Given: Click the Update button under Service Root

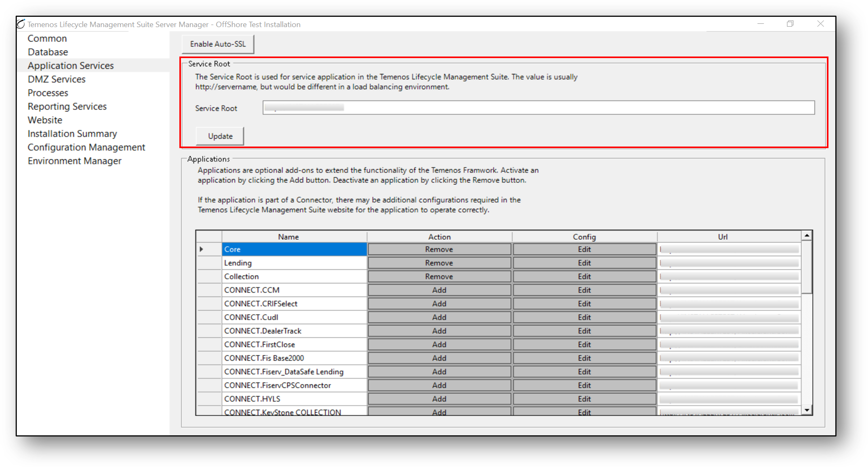Looking at the screenshot, I should point(220,136).
